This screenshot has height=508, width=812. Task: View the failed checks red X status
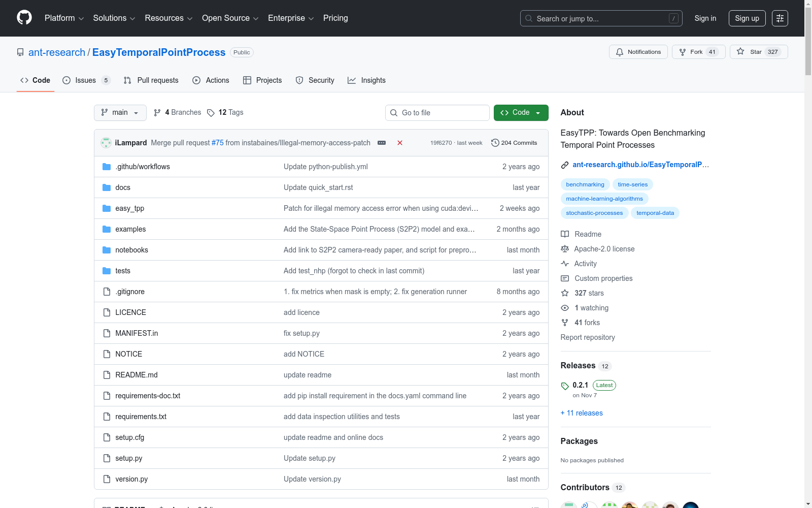(400, 143)
